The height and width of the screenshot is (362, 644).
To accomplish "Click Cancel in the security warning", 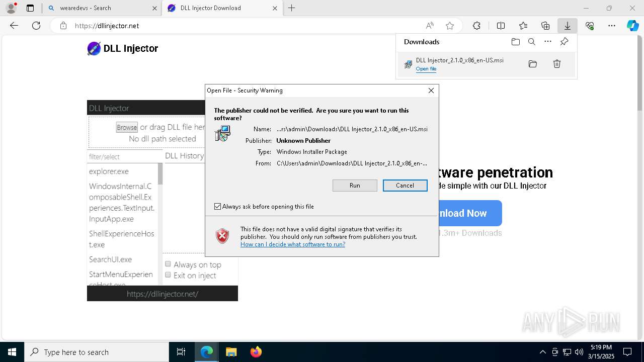I will 405,186.
